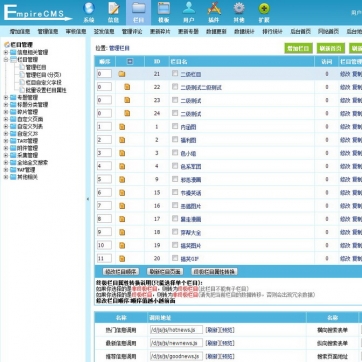Click the column icon of row ID 23
Viewport: 362px width, 362px height.
(127, 100)
